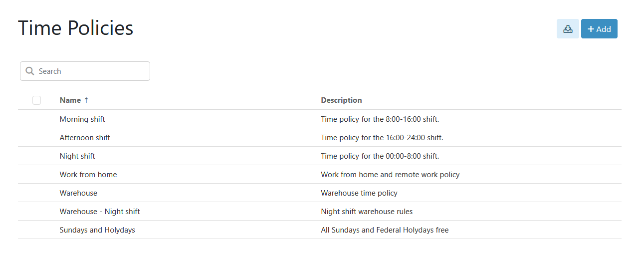Select the Night shift row
The width and height of the screenshot is (644, 255).
coord(320,156)
